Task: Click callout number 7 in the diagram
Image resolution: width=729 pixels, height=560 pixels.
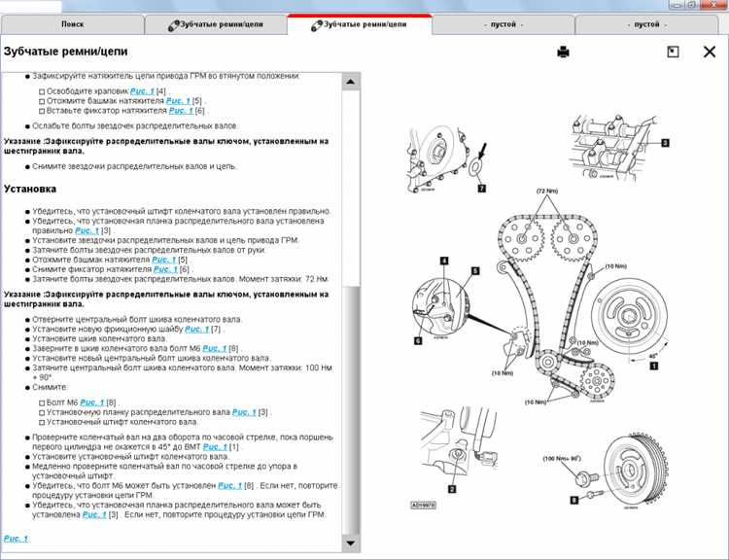Action: coord(482,189)
